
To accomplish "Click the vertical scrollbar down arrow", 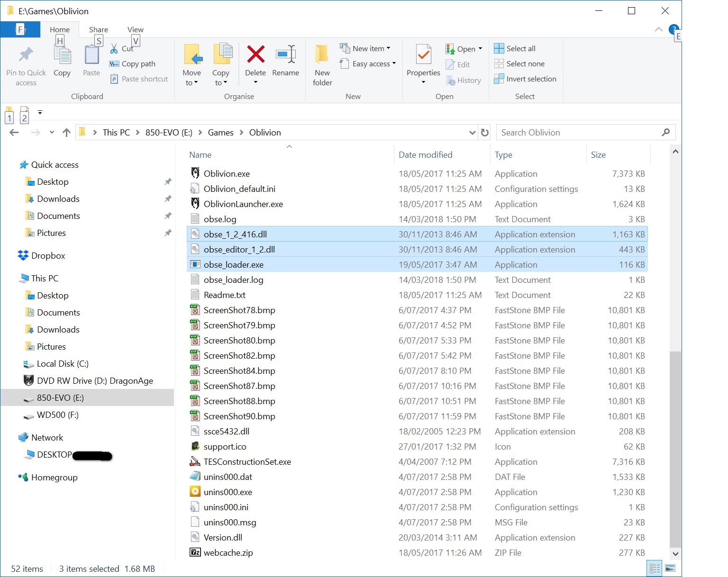I will point(676,553).
